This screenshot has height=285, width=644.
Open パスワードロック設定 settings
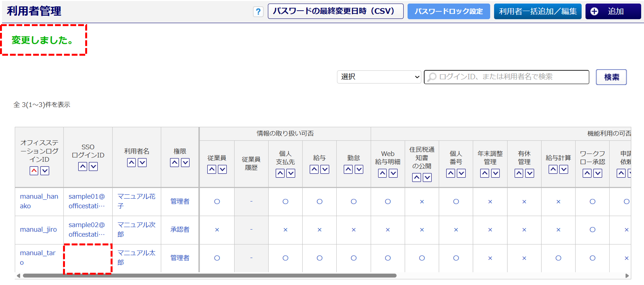pos(449,12)
